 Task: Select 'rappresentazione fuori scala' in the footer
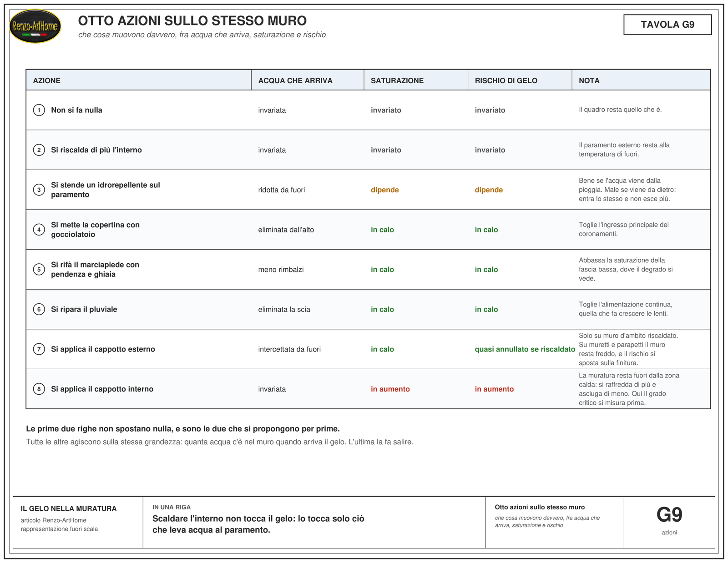[59, 529]
